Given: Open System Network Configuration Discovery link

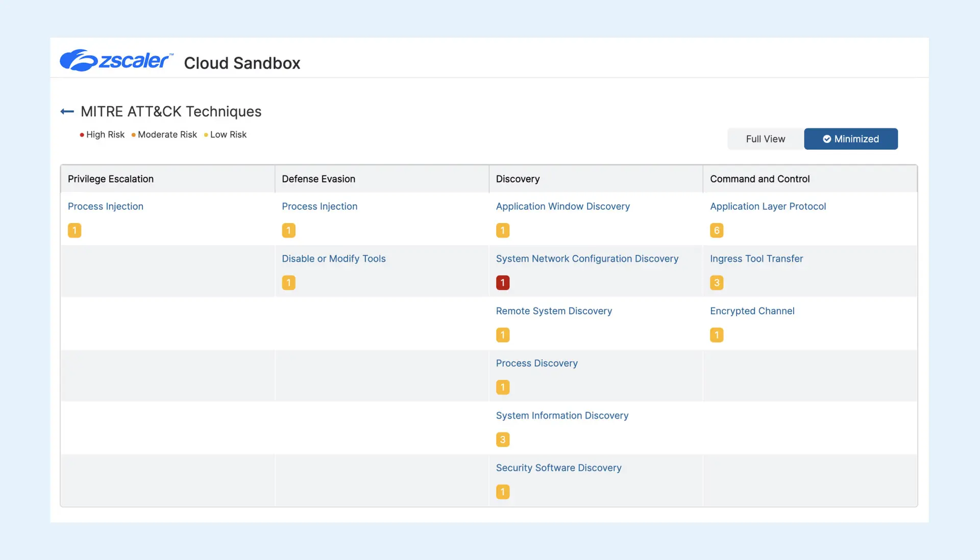Looking at the screenshot, I should click(x=587, y=259).
